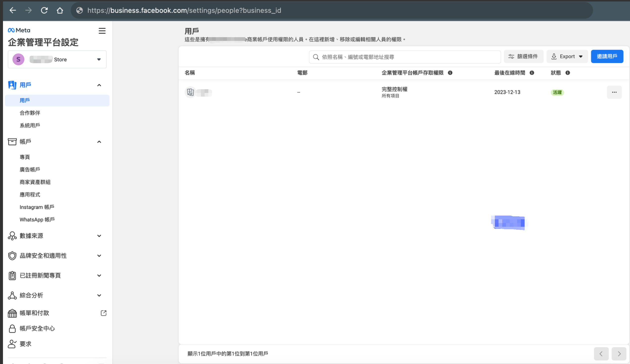This screenshot has width=630, height=364.
Task: Click the Export download icon
Action: 554,56
